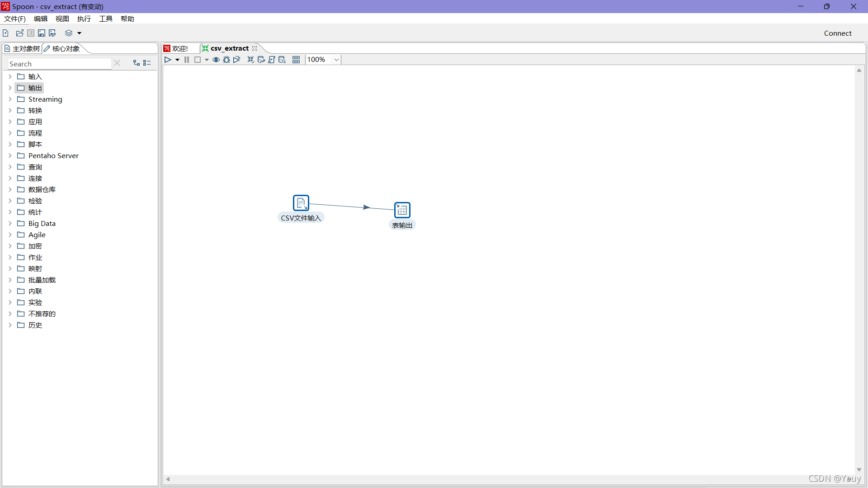Viewport: 868px width, 488px height.
Task: Click the debug transformation bug icon
Action: pos(226,60)
